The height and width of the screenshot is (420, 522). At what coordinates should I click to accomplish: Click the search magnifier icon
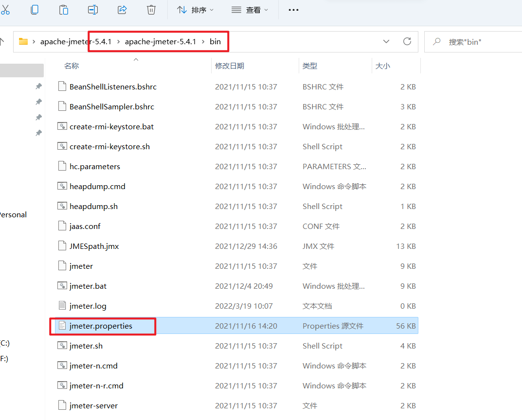437,42
